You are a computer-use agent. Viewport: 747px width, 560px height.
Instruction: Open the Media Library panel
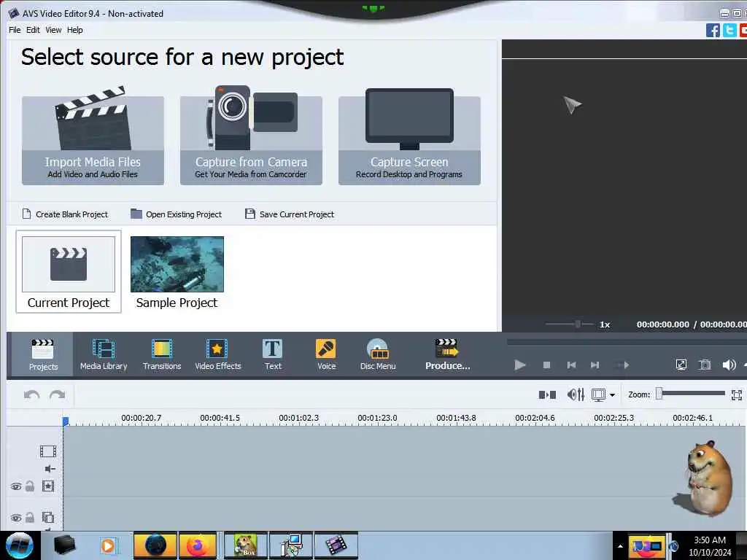(104, 354)
